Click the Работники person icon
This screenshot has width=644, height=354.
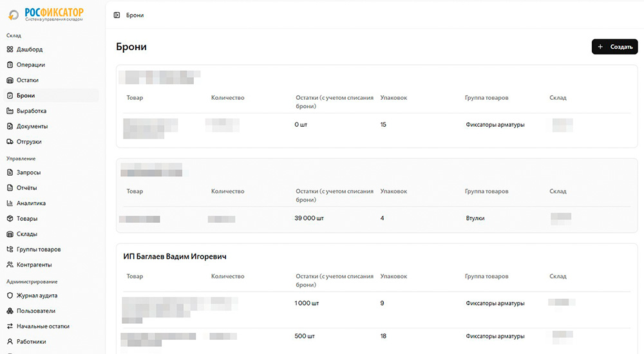pyautogui.click(x=10, y=342)
